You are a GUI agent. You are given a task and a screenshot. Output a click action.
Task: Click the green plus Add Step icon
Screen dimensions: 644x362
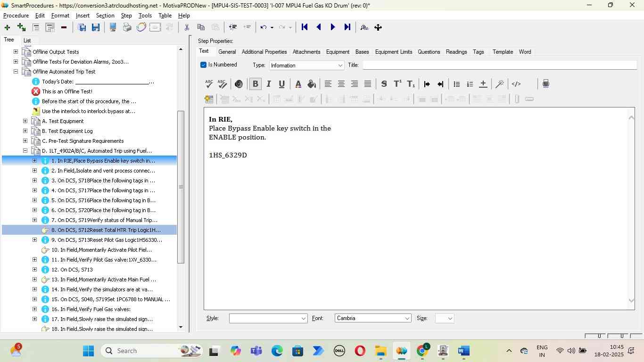pos(7,27)
